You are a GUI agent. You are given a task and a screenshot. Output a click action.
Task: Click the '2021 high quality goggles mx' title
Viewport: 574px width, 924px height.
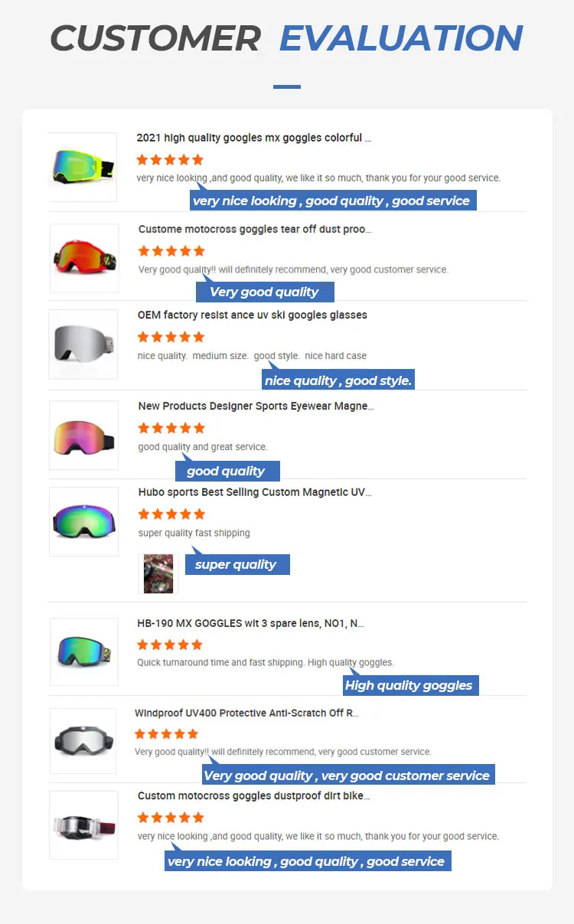[x=253, y=139]
